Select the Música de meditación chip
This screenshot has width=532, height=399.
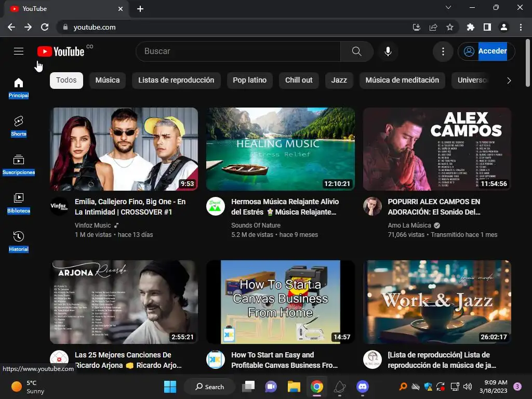pos(402,81)
